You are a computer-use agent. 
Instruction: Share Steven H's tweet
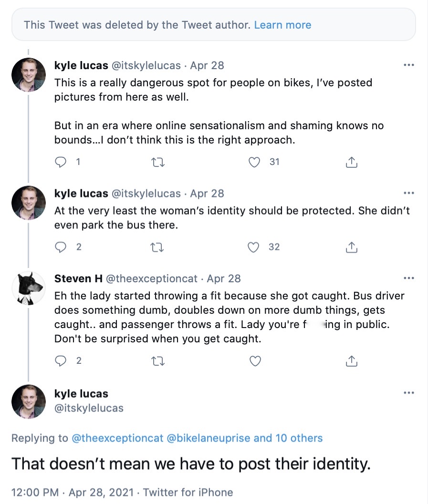(351, 361)
